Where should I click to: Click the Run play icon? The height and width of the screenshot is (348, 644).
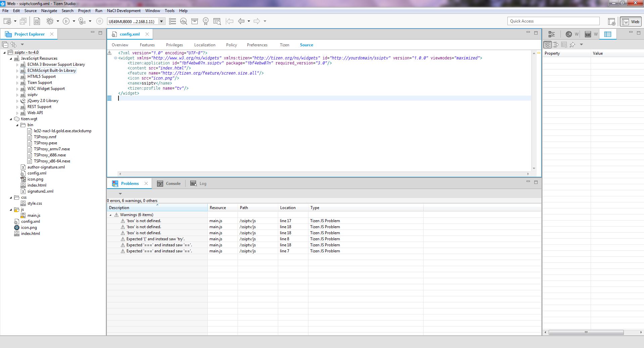coord(66,21)
